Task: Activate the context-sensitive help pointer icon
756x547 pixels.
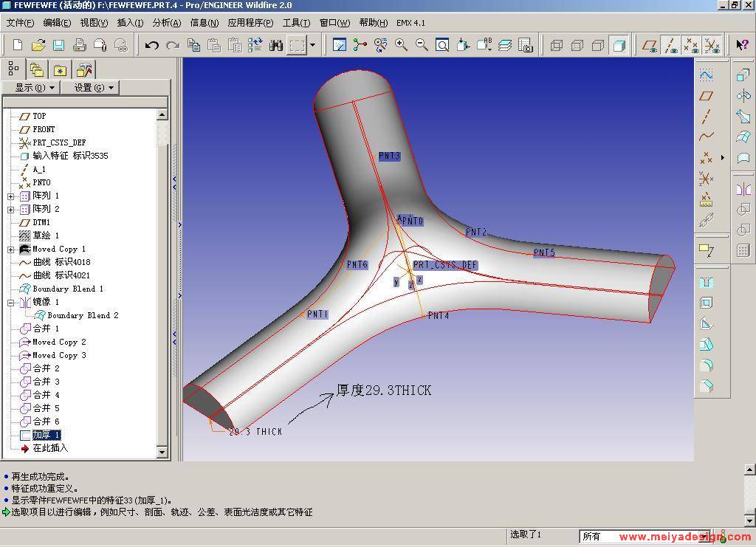Action: coord(741,45)
